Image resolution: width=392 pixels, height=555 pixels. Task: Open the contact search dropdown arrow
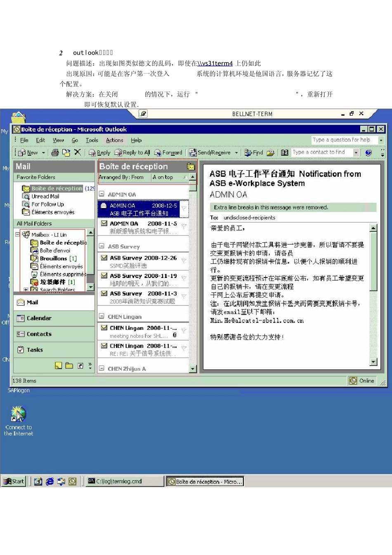coord(356,152)
